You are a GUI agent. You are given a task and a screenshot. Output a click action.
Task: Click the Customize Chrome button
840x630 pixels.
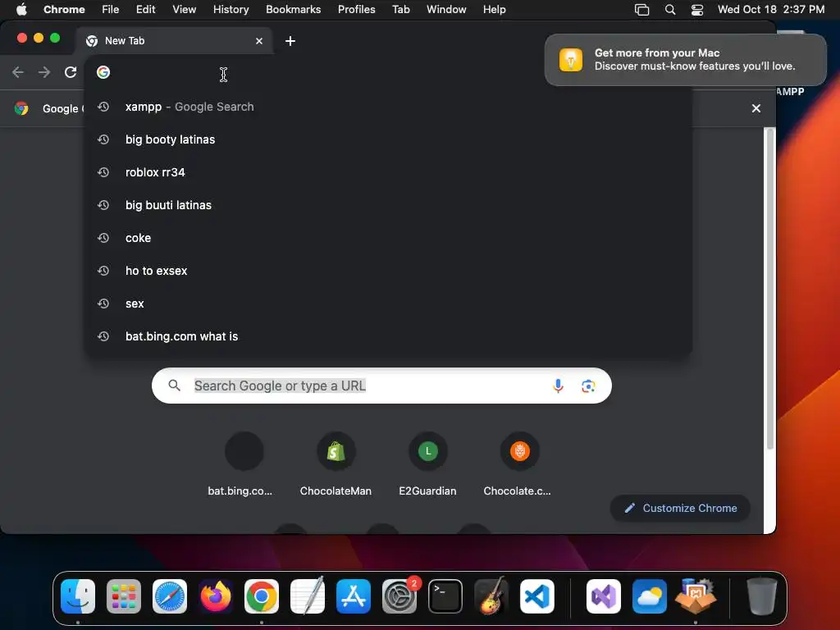click(x=680, y=509)
